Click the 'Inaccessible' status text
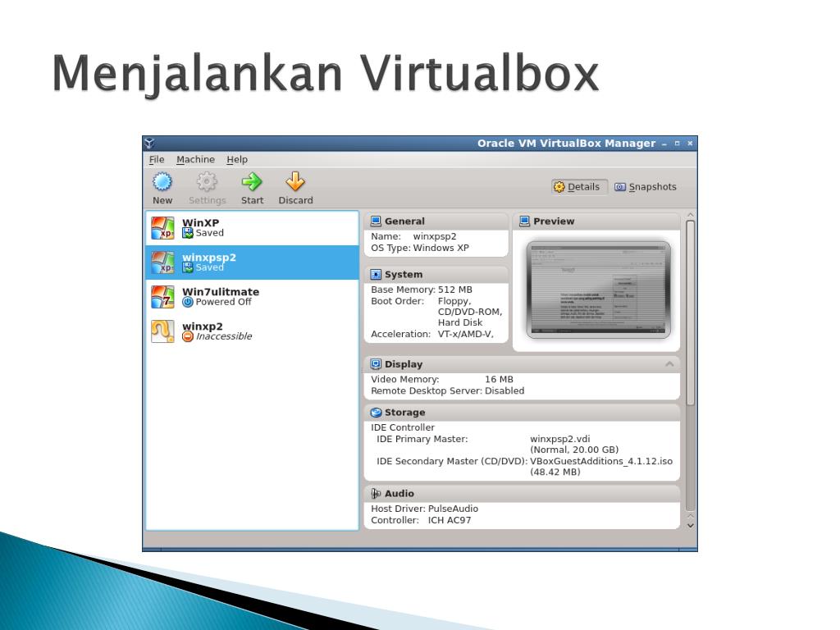 pyautogui.click(x=224, y=336)
